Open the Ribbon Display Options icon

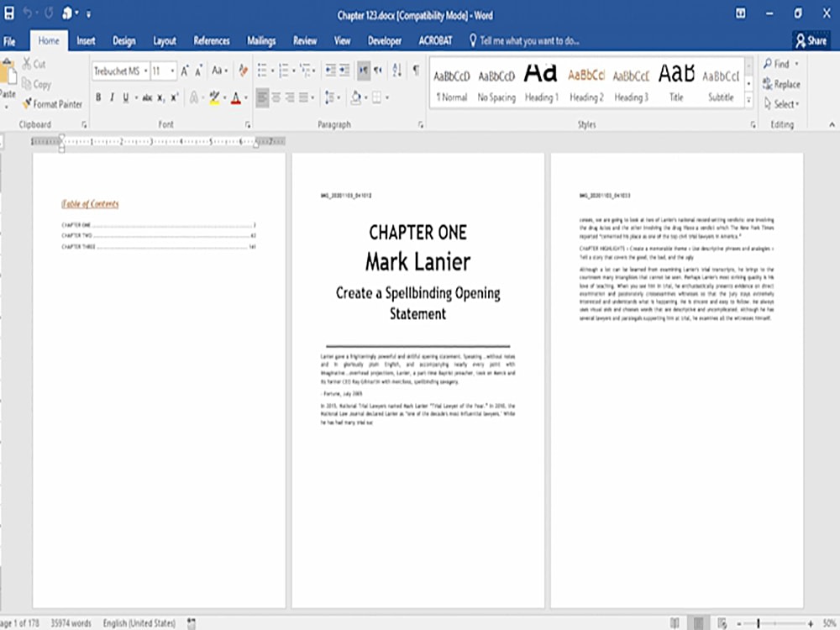[x=740, y=13]
